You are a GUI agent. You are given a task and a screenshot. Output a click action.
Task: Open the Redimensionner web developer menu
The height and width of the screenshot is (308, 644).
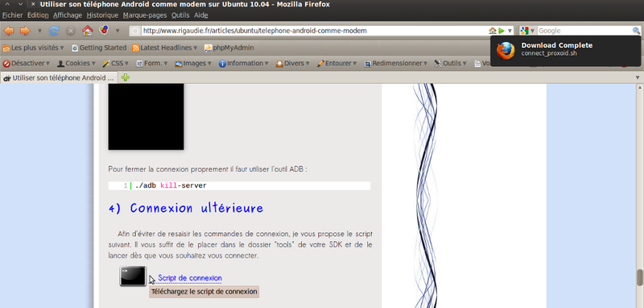coord(396,64)
